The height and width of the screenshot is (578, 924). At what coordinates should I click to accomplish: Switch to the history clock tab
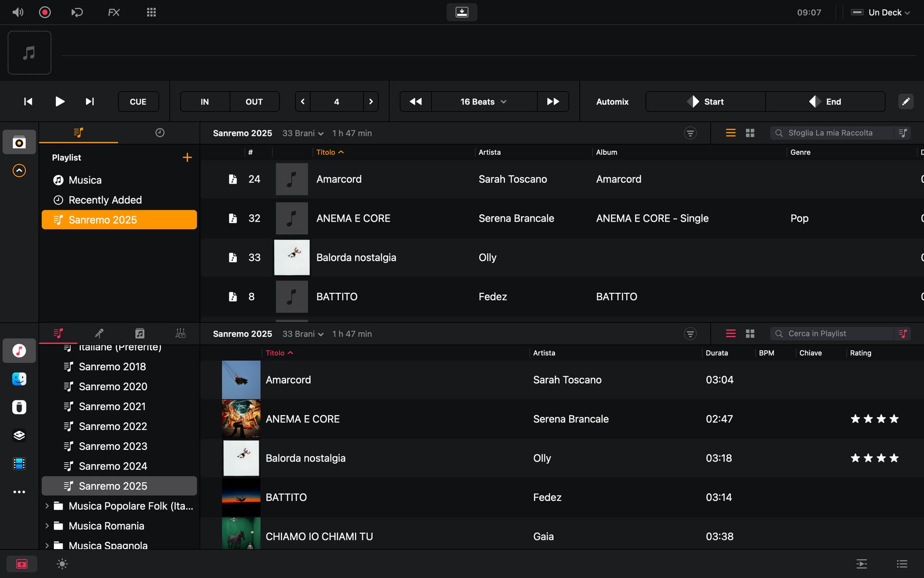coord(160,133)
